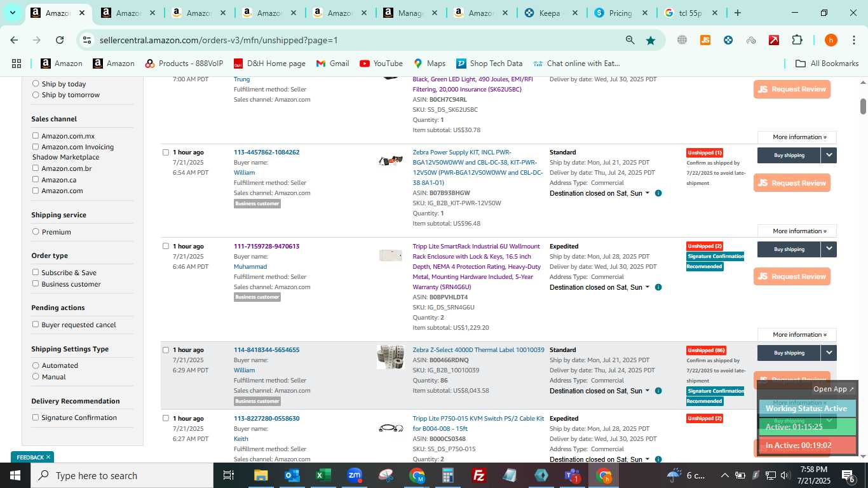Check the Subscribe & Save order type

(x=36, y=273)
